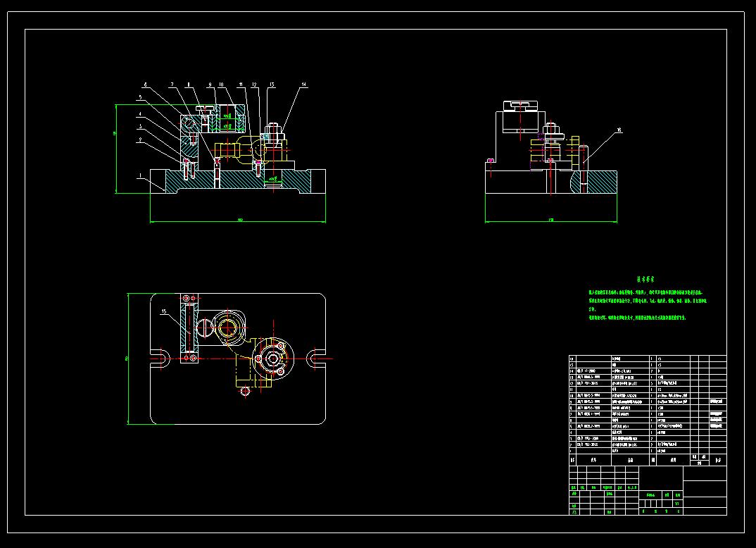Click part balloon number 9 label
Image resolution: width=756 pixels, height=548 pixels.
pyautogui.click(x=210, y=85)
